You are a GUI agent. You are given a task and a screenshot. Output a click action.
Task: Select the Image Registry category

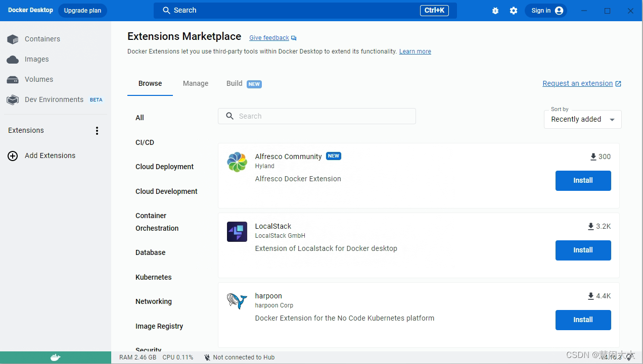pyautogui.click(x=159, y=326)
